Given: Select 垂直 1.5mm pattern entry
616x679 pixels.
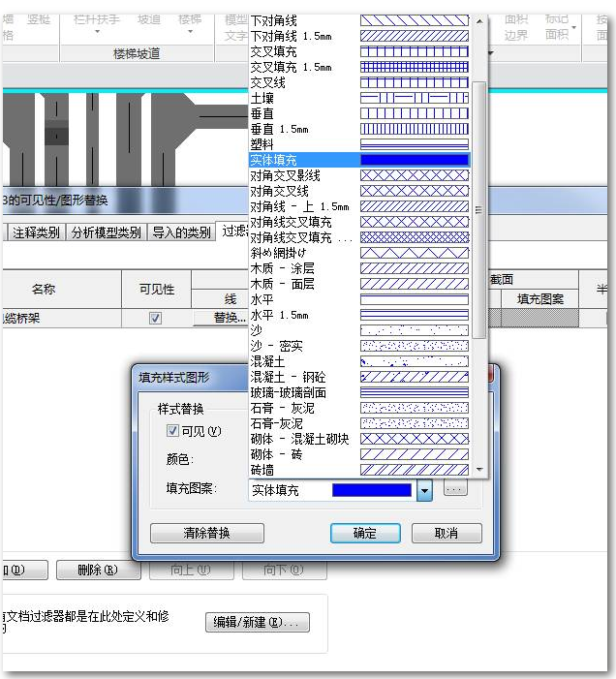Looking at the screenshot, I should pyautogui.click(x=359, y=129).
